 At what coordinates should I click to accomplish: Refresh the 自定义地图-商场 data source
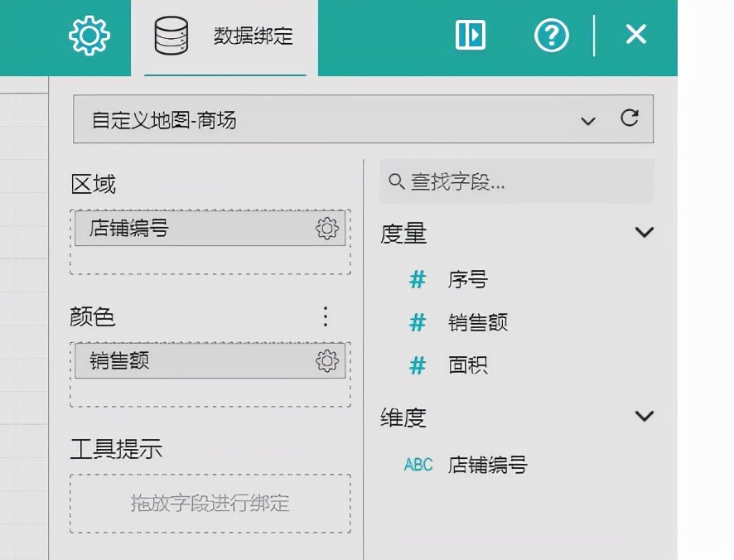(630, 118)
